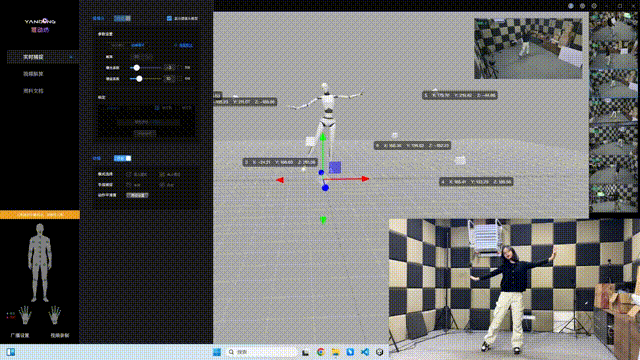The height and width of the screenshot is (360, 640).
Task: Click the blue Z-axis gizmo handle
Action: 325,188
